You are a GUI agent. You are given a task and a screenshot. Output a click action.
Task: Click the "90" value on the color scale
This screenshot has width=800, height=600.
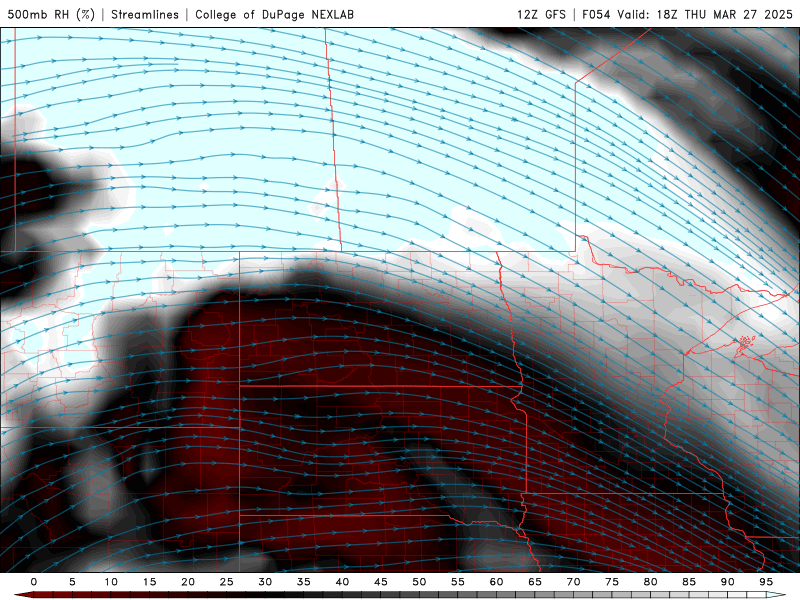(x=727, y=582)
